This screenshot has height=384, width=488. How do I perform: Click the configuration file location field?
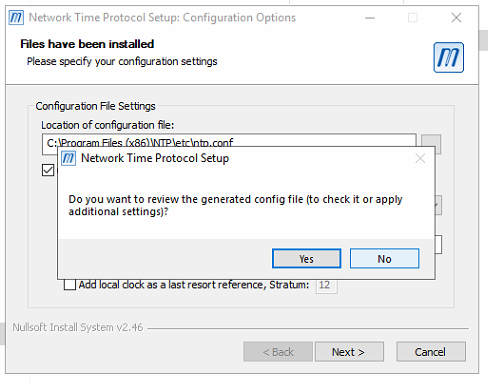pos(229,143)
